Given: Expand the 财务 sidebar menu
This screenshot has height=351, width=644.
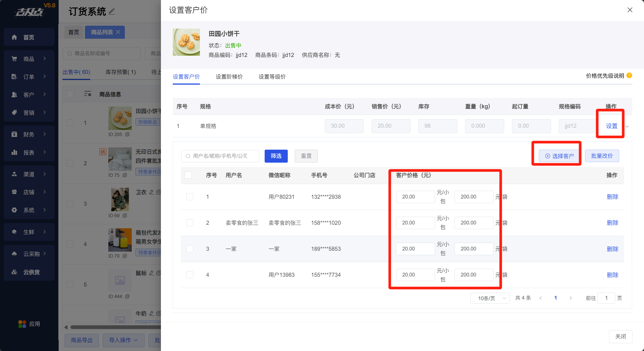Looking at the screenshot, I should (29, 134).
